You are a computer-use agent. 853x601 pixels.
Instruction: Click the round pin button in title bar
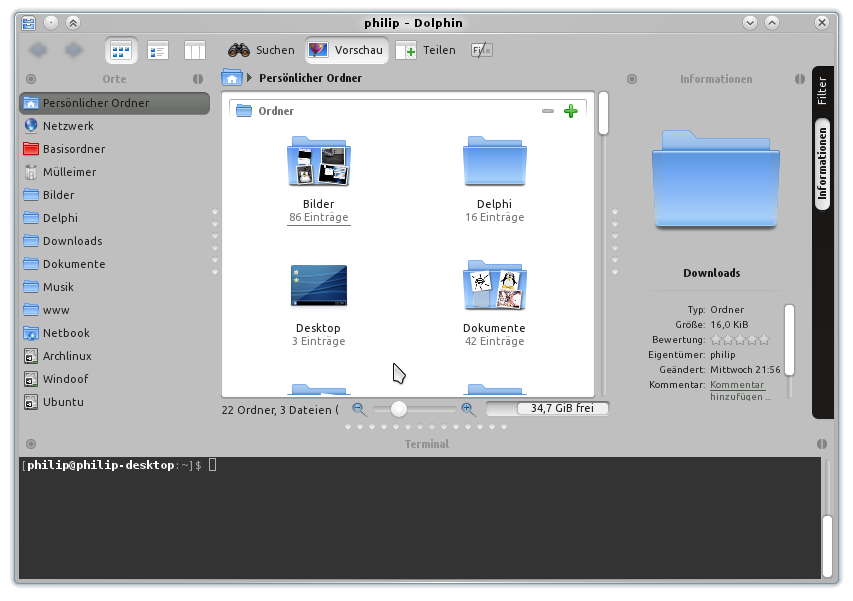51,23
